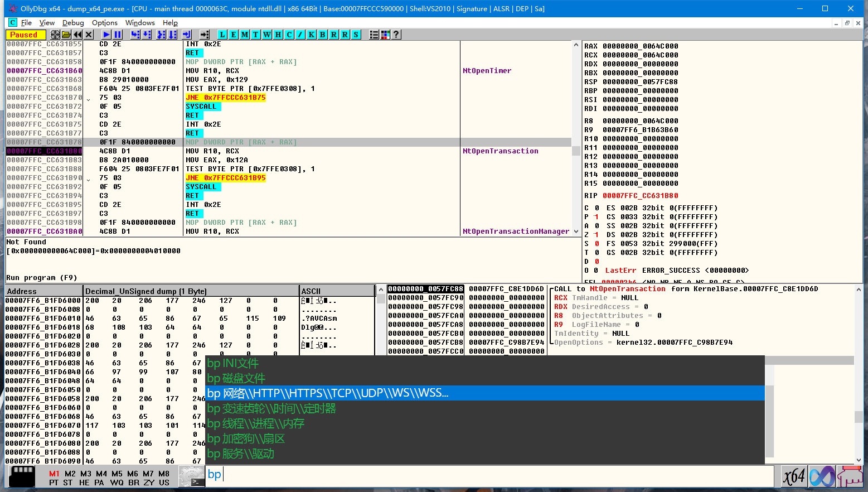Click the Open file folder icon

(66, 35)
